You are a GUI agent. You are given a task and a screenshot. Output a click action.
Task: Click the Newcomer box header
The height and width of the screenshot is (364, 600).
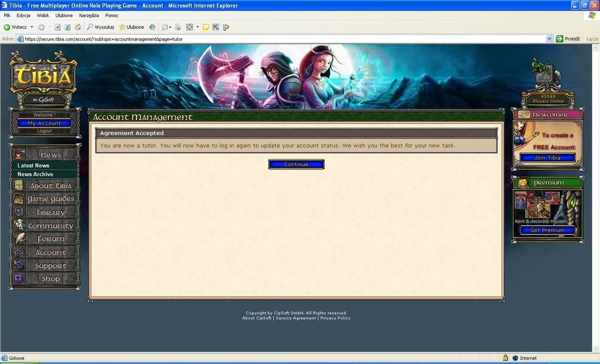tap(548, 114)
